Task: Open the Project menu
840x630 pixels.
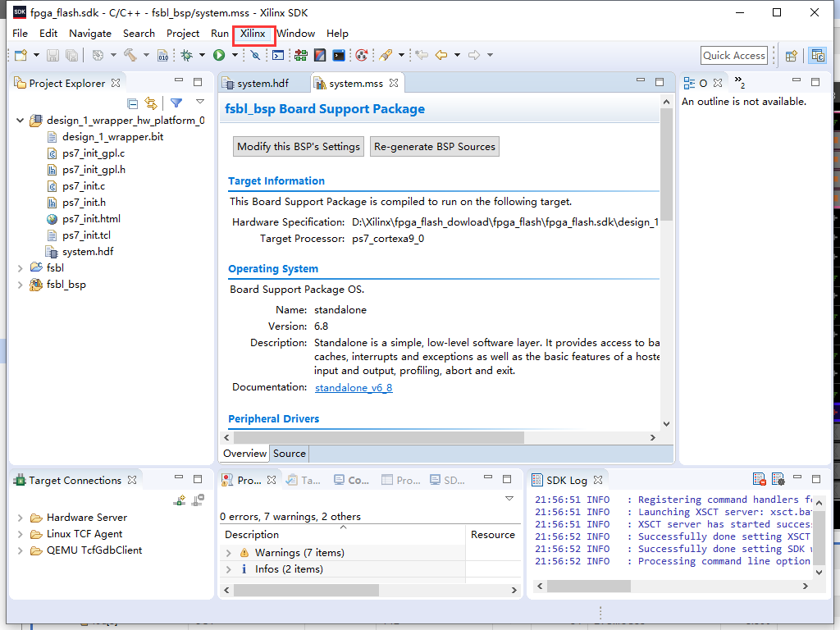Action: (x=183, y=33)
